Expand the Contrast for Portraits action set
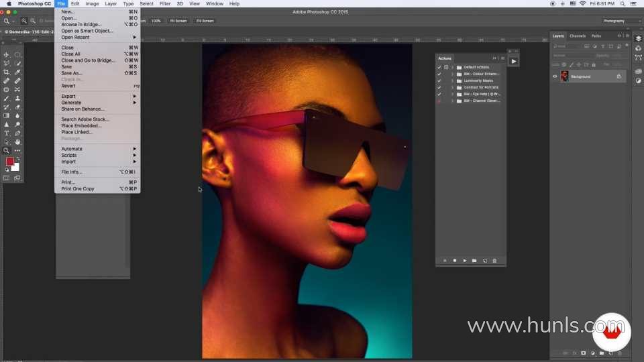The width and height of the screenshot is (644, 362). click(x=453, y=87)
